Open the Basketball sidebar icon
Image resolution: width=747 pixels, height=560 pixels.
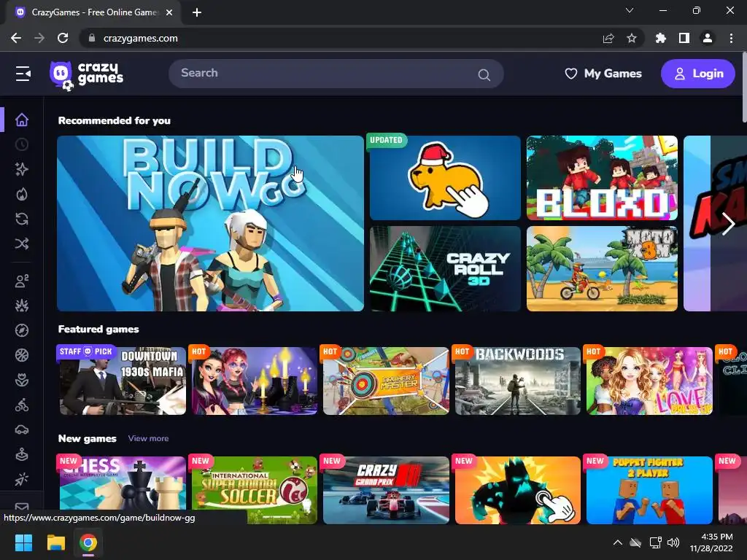click(x=22, y=355)
